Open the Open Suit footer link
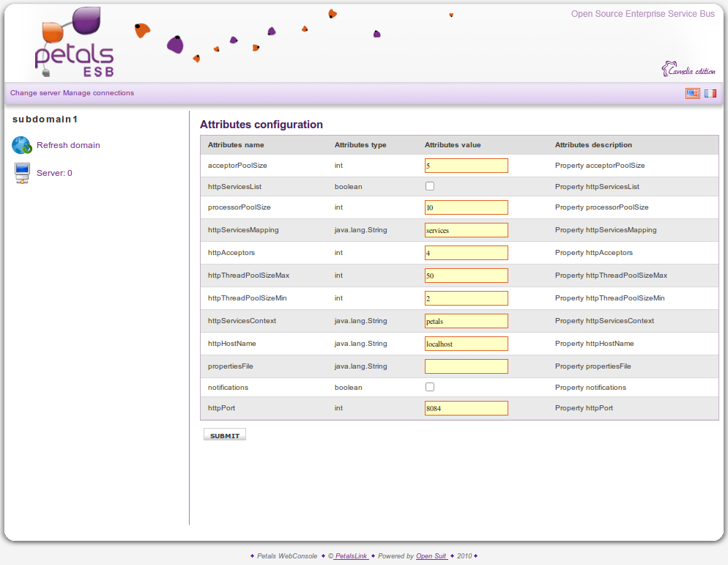 tap(431, 556)
